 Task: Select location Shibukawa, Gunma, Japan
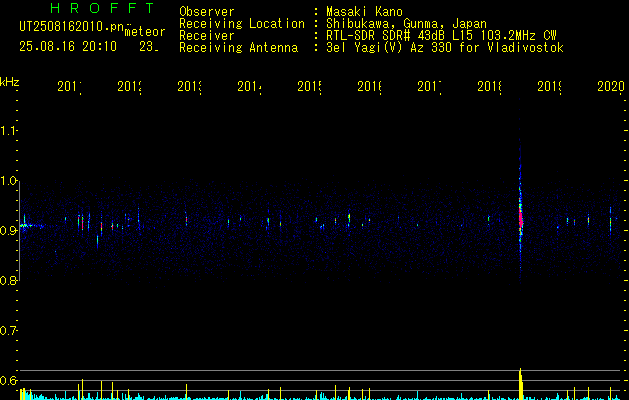406,24
